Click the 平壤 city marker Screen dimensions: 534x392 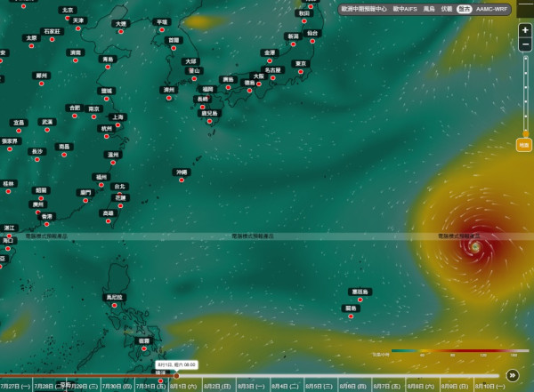click(162, 30)
